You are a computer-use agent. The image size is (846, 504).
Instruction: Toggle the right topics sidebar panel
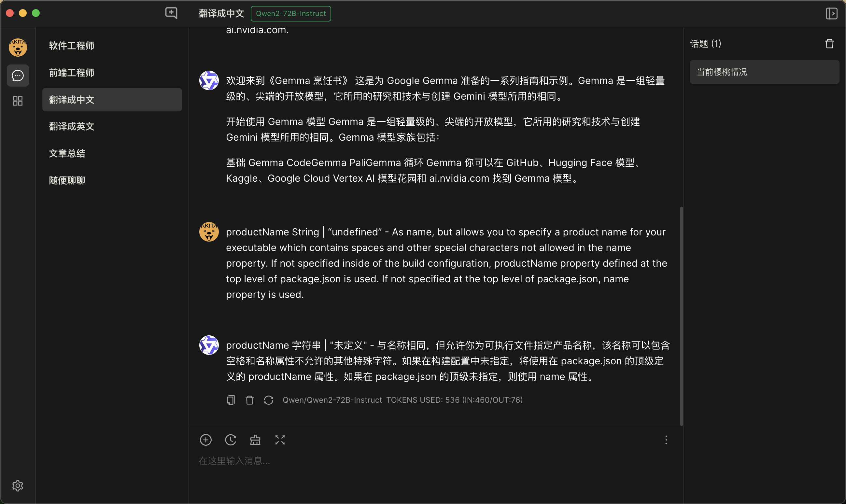(x=831, y=14)
